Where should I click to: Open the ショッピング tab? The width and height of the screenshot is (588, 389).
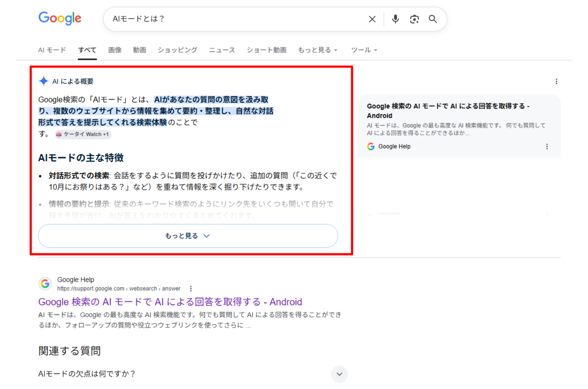[x=177, y=50]
